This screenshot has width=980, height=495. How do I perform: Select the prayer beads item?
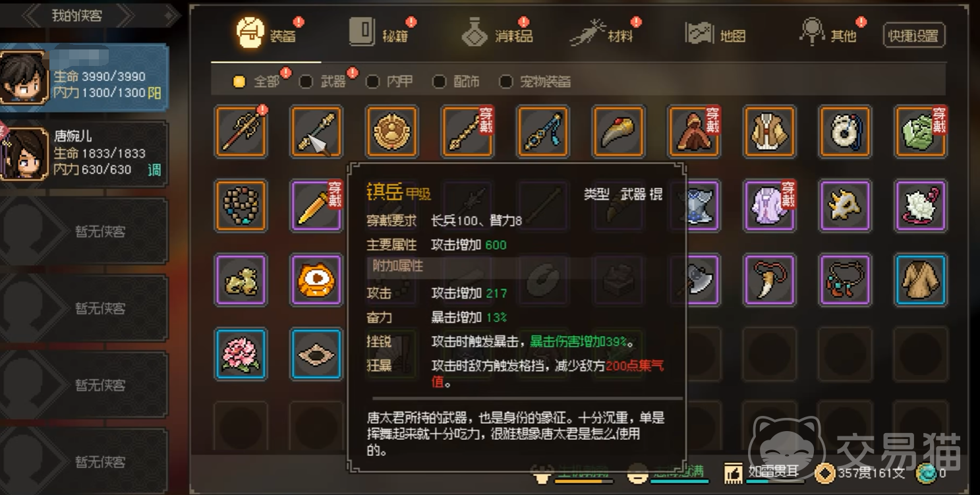241,205
